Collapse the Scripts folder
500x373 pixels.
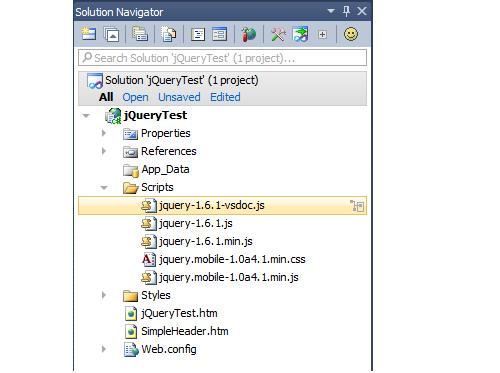104,188
